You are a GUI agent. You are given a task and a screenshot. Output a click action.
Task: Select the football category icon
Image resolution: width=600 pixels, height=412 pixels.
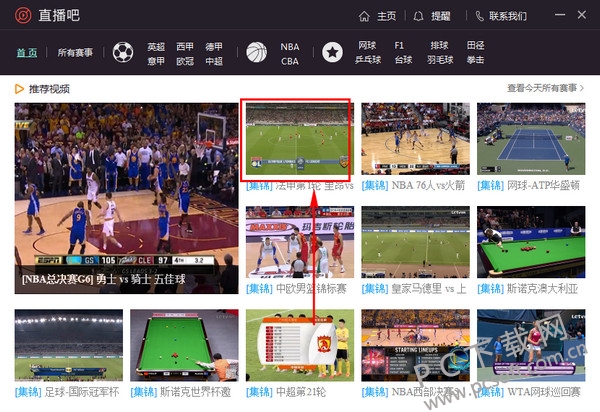click(x=123, y=53)
